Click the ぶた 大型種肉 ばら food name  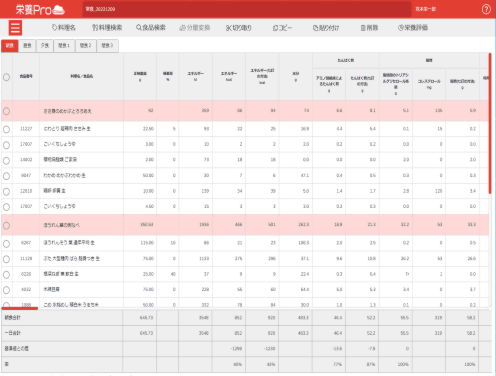(x=72, y=258)
